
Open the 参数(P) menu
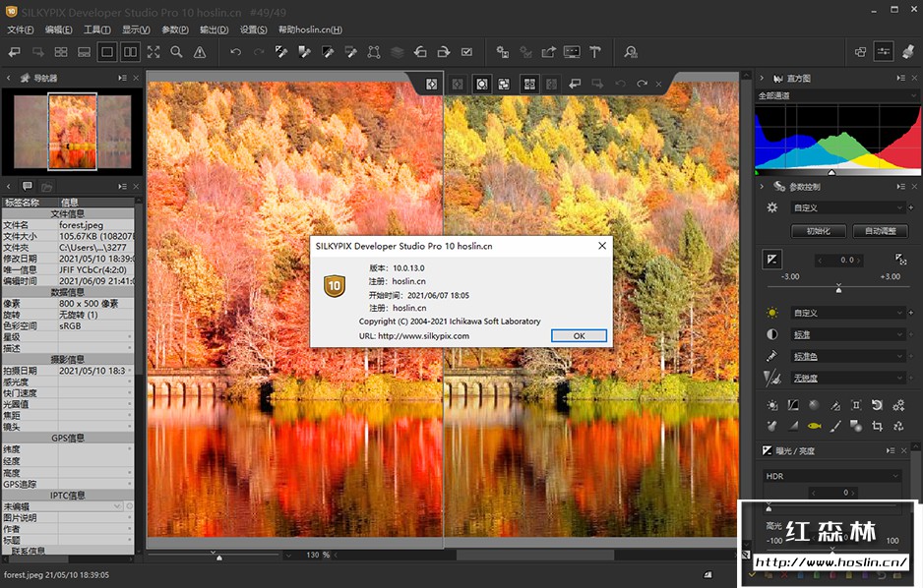pyautogui.click(x=175, y=29)
